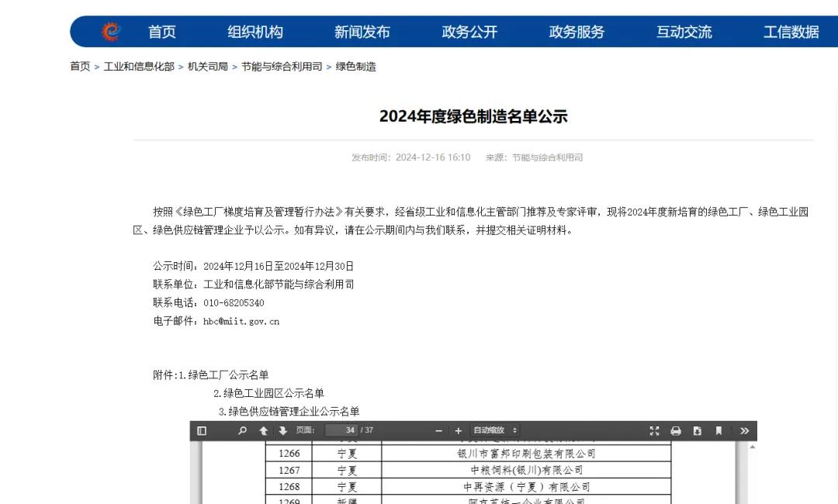This screenshot has width=838, height=504.
Task: Go to previous page in PDF viewer
Action: [264, 431]
